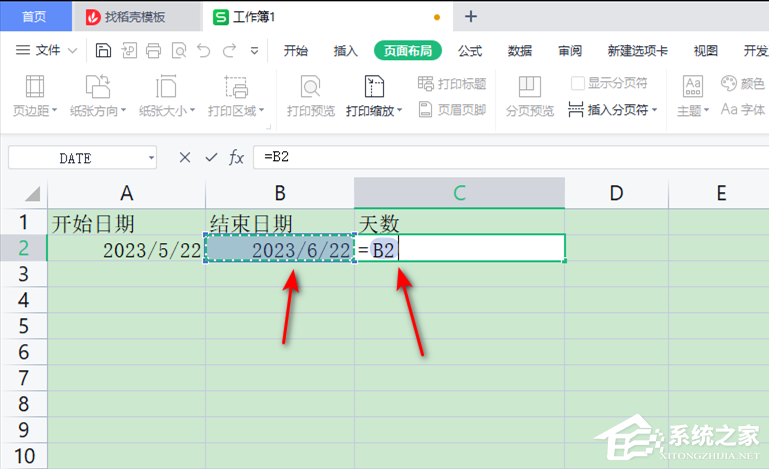Click cell B2 with 2023/6/22
The width and height of the screenshot is (769, 469).
(x=280, y=248)
